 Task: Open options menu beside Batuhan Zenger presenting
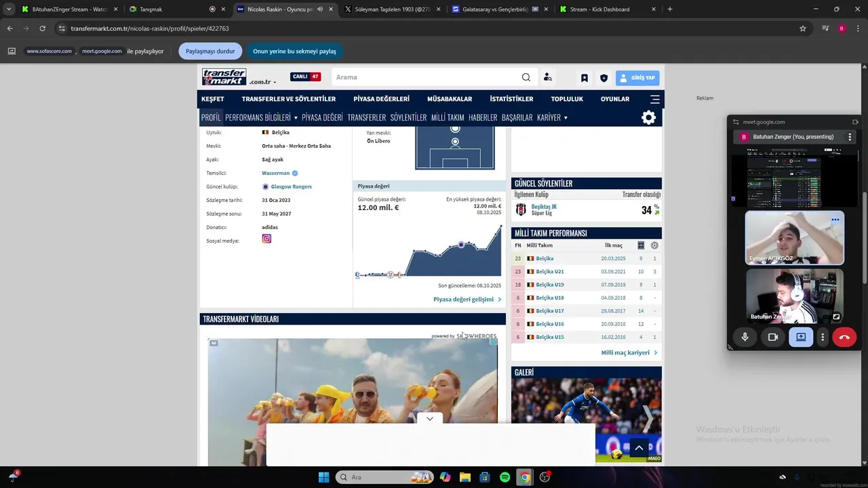pos(850,137)
